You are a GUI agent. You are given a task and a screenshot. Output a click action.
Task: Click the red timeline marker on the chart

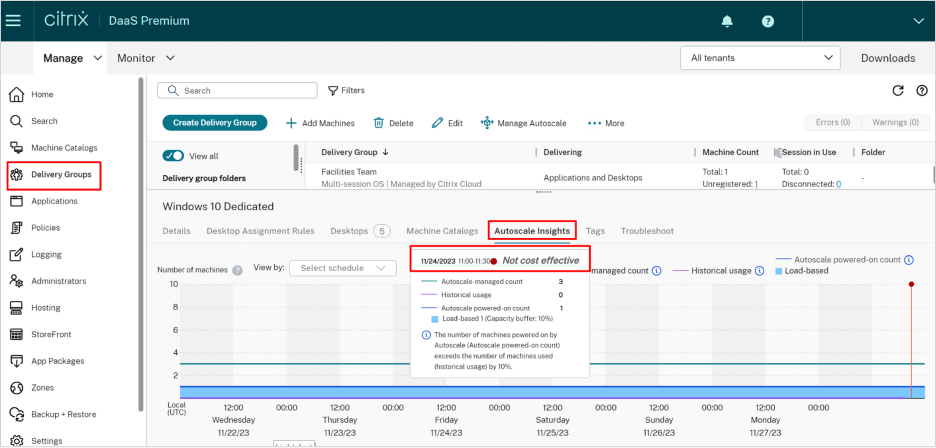911,285
